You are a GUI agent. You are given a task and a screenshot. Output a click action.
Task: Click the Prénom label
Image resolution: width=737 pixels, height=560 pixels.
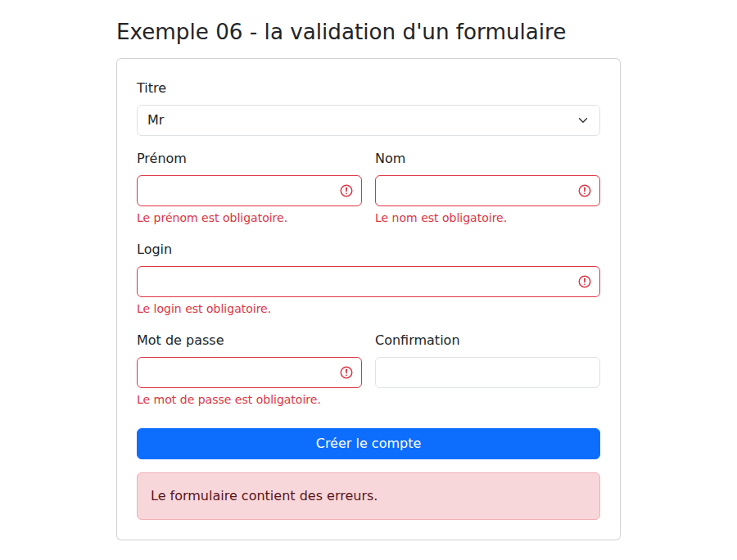click(x=161, y=158)
